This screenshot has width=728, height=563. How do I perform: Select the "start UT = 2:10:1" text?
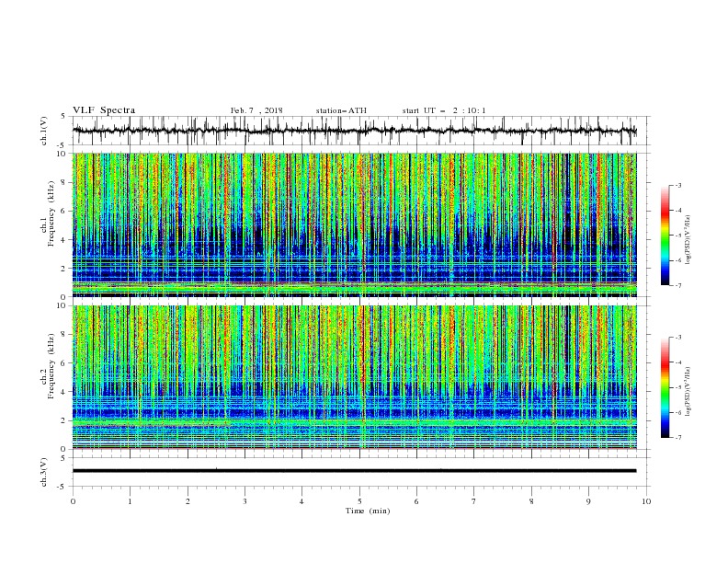(444, 110)
